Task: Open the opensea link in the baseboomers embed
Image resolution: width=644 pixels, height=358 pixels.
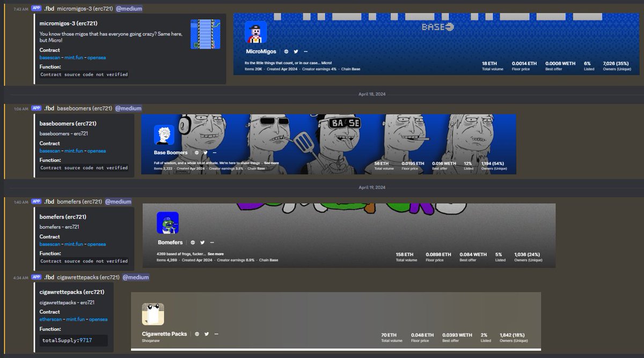Action: (98, 151)
